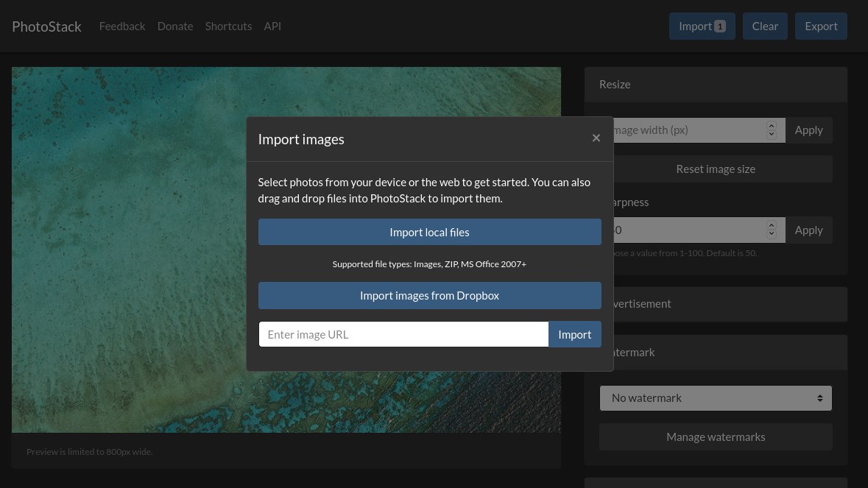Click Reset image size button
This screenshot has height=488, width=868.
pos(715,169)
